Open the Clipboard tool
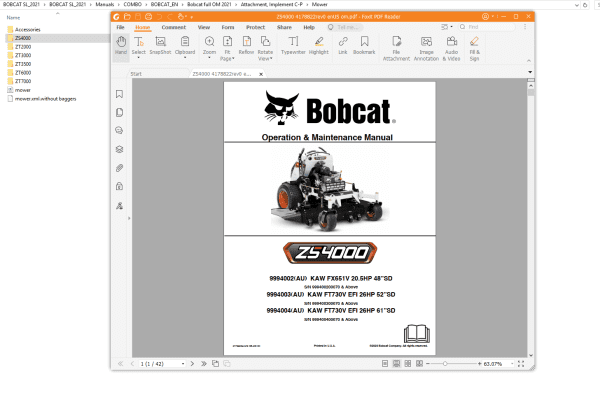Screen dimensions: 600x404 (185, 46)
